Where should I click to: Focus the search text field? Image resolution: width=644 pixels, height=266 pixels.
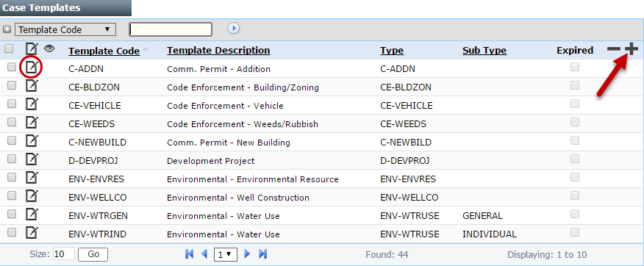tap(171, 29)
